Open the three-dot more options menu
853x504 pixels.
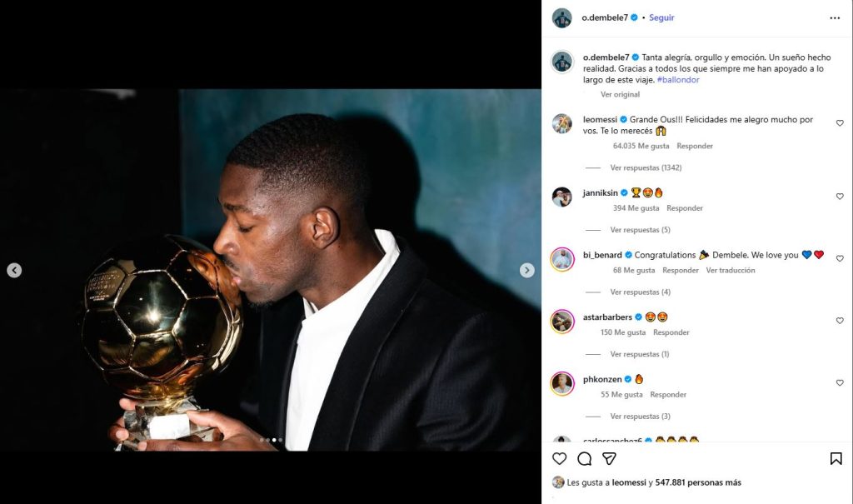(x=835, y=18)
